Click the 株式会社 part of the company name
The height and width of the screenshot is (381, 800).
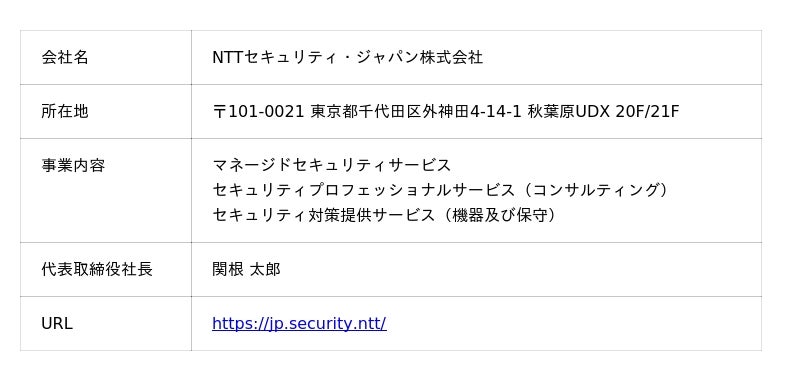tap(452, 57)
